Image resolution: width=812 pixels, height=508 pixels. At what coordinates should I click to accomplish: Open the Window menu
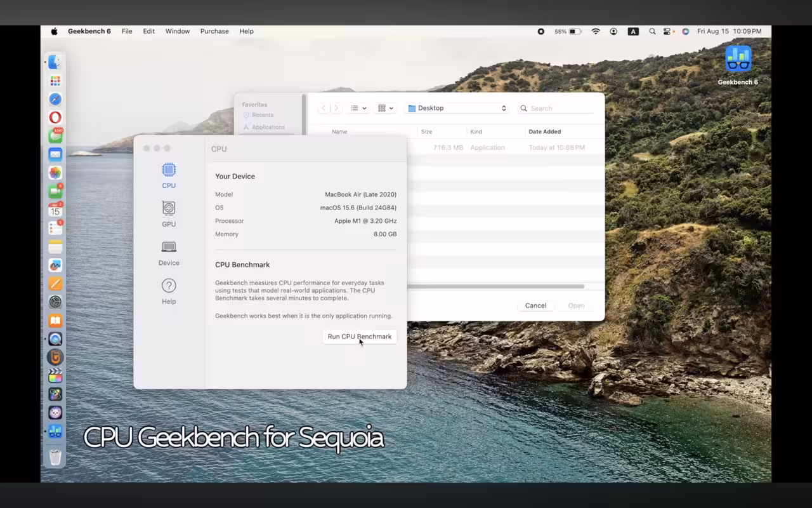tap(178, 31)
